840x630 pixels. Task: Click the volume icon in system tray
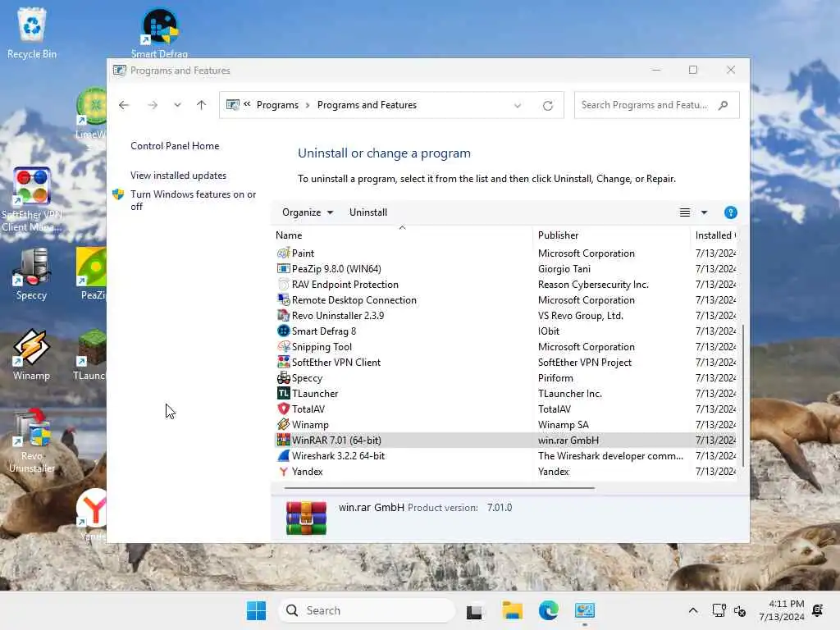click(740, 610)
